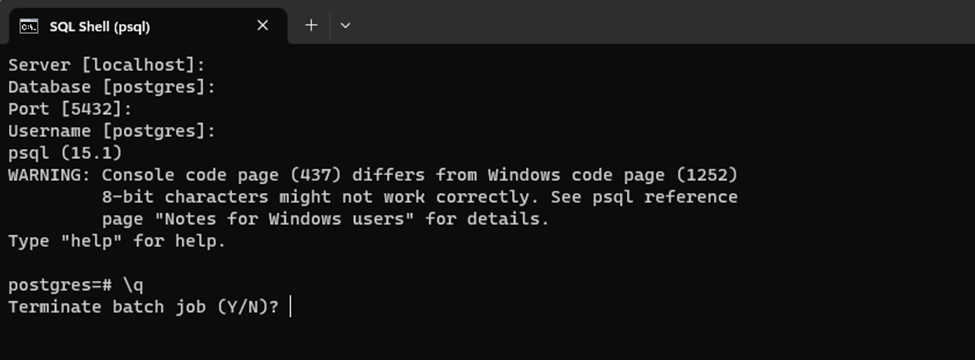Image resolution: width=975 pixels, height=360 pixels.
Task: Click the Type "help" for help line
Action: 117,241
